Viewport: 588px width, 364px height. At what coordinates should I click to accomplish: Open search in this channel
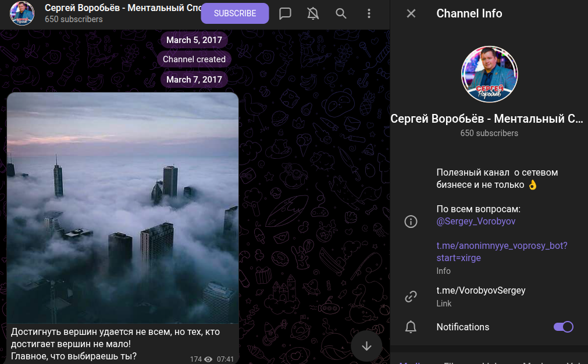click(x=341, y=13)
